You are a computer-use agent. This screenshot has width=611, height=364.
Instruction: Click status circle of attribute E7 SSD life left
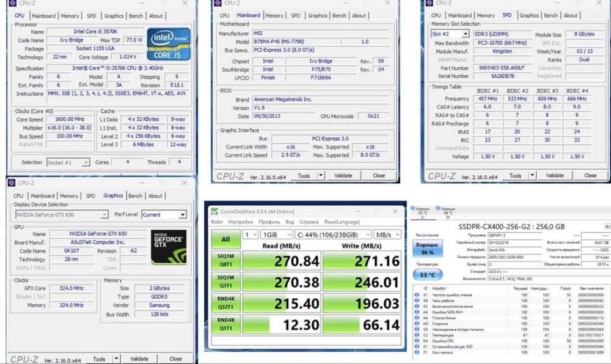click(x=417, y=346)
